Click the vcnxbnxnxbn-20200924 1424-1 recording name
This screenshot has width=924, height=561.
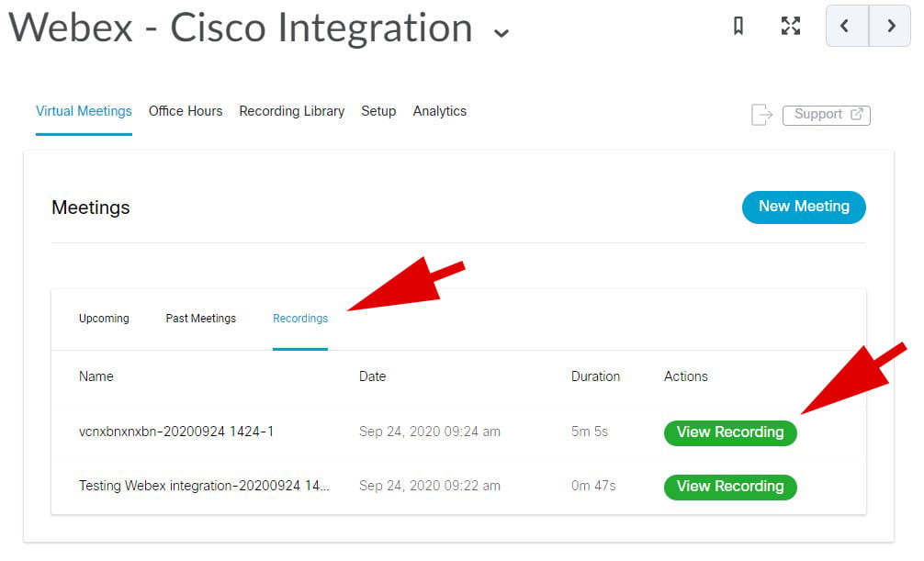click(x=176, y=432)
